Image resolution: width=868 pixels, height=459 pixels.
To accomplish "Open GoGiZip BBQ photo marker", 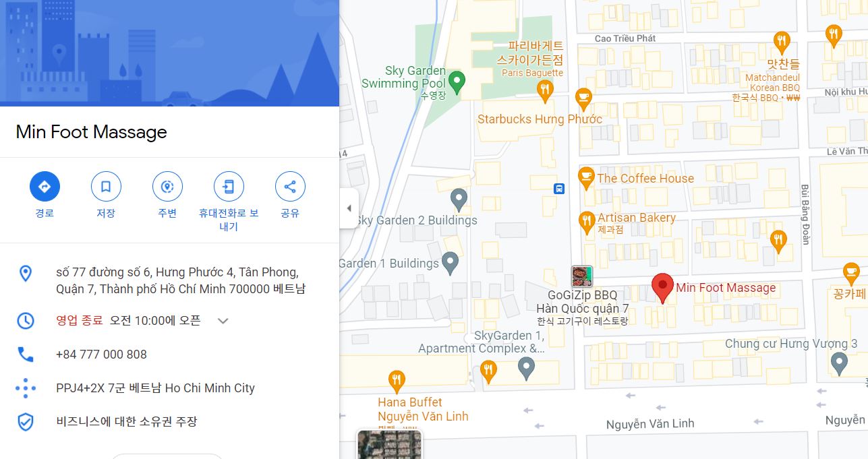I will (x=582, y=276).
